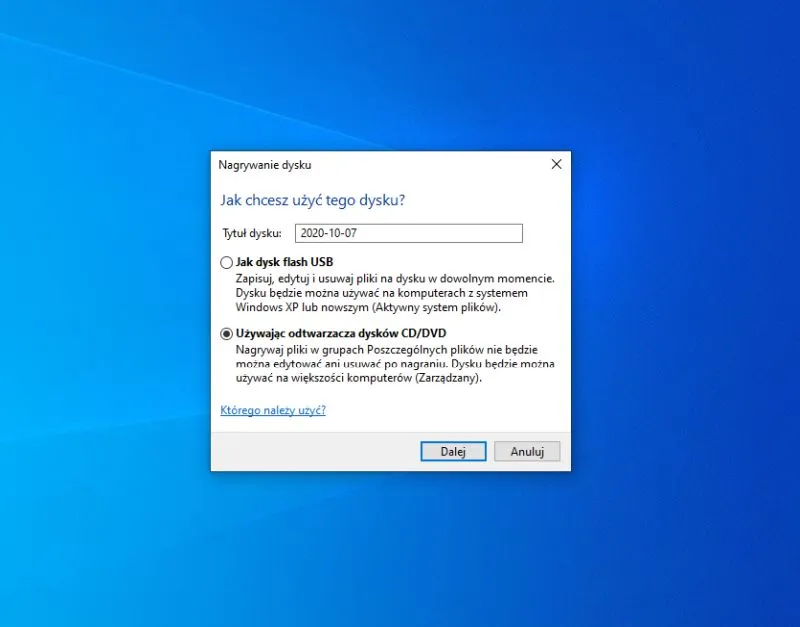Click the "Jak chcesz użyć tego dysku?" heading
Image resolution: width=800 pixels, height=627 pixels.
pos(312,200)
